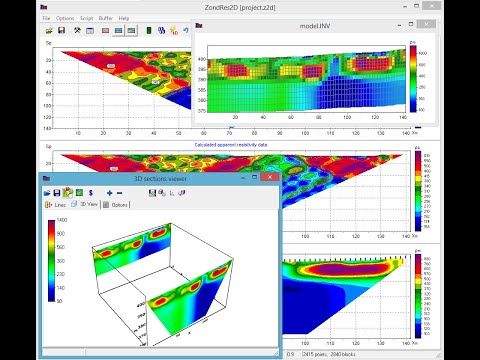Open the Script menu
Viewport: 480px width, 360px height.
tap(86, 18)
